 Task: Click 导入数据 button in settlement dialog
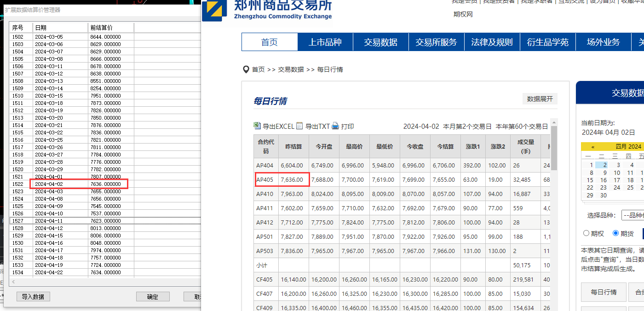tap(33, 297)
